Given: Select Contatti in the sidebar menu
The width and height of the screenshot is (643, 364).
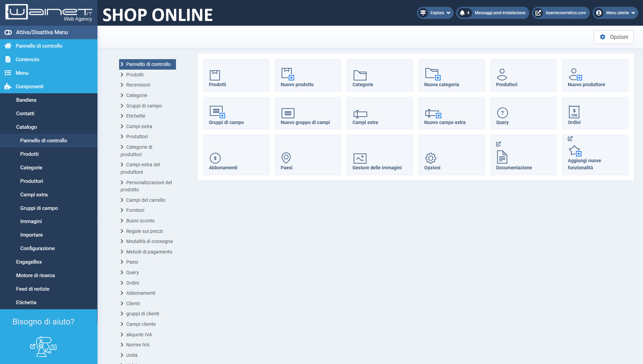Looking at the screenshot, I should coord(25,114).
